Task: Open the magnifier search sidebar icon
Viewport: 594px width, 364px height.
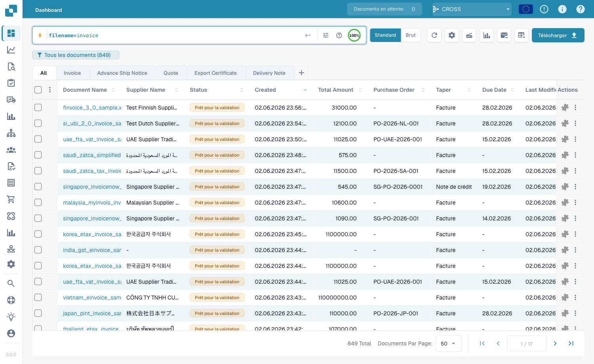Action: (11, 283)
